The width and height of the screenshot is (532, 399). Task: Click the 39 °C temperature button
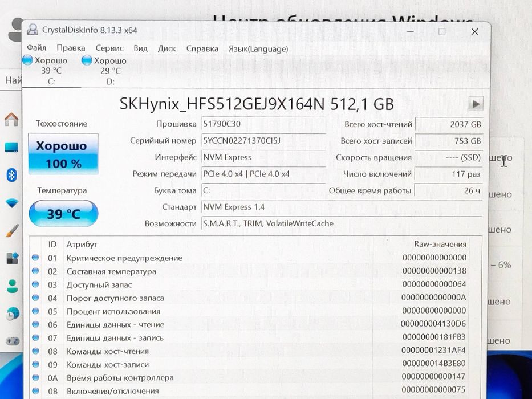pos(63,214)
